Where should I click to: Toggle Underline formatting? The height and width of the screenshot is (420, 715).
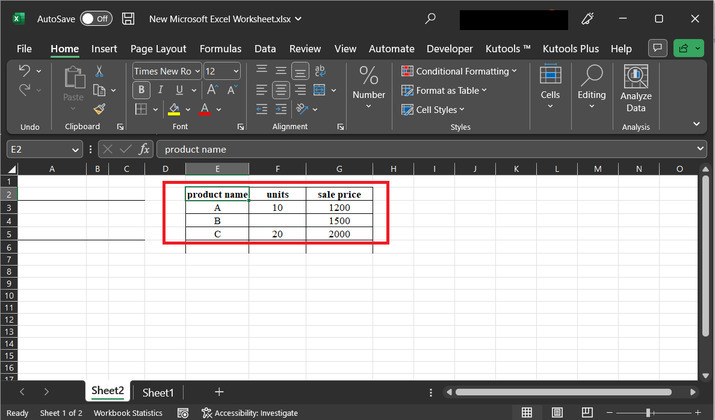tap(180, 90)
